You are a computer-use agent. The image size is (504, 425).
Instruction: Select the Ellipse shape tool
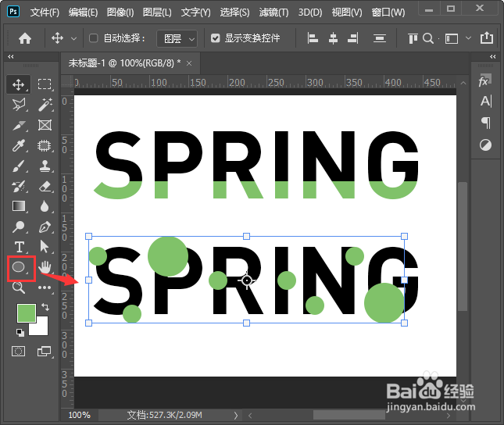click(18, 267)
